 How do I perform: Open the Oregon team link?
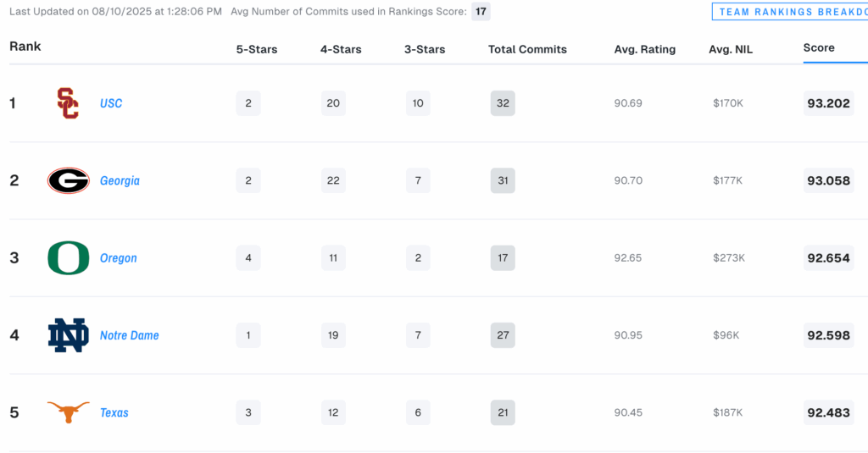point(118,258)
